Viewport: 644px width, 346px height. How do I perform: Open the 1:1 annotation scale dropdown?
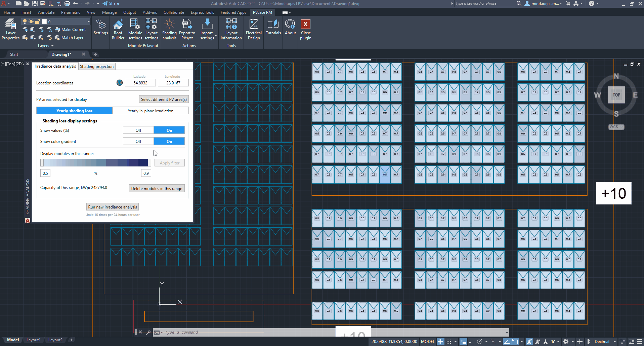[x=555, y=342]
